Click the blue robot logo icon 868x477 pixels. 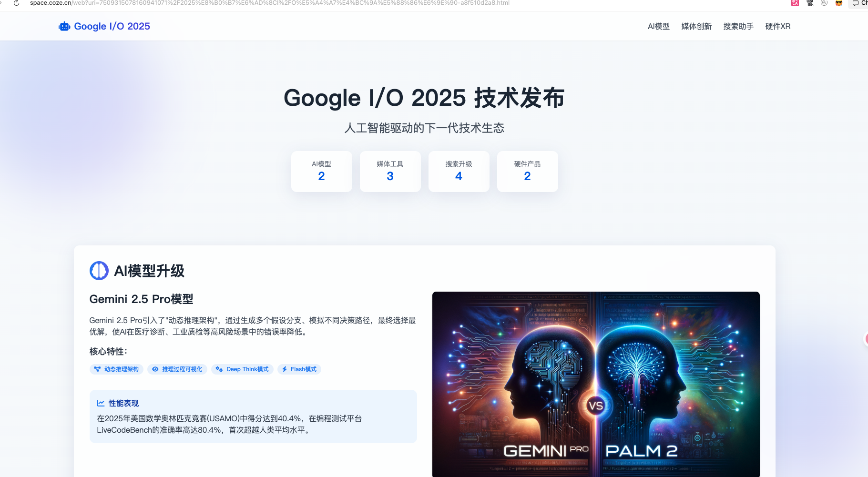[64, 26]
